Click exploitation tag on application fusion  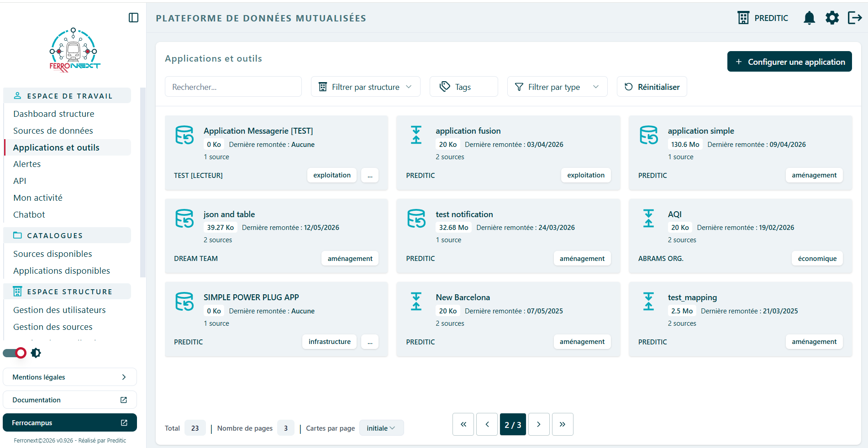pos(586,175)
